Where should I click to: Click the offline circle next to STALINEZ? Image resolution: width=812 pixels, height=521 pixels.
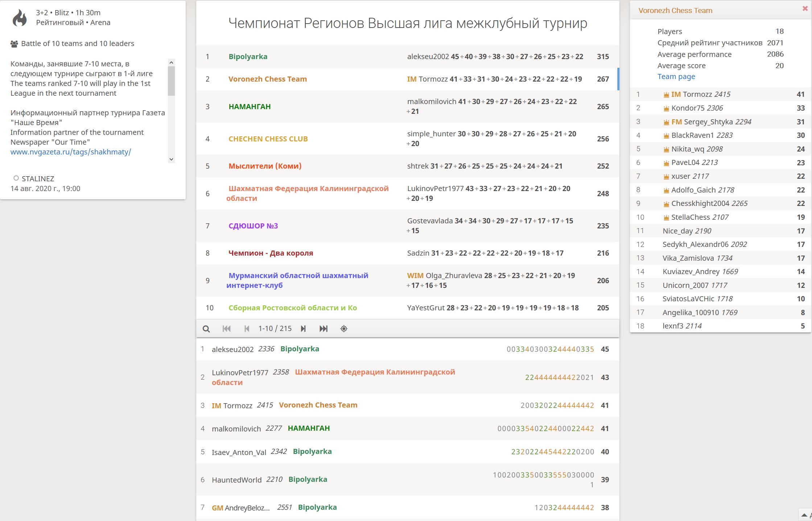(x=16, y=178)
